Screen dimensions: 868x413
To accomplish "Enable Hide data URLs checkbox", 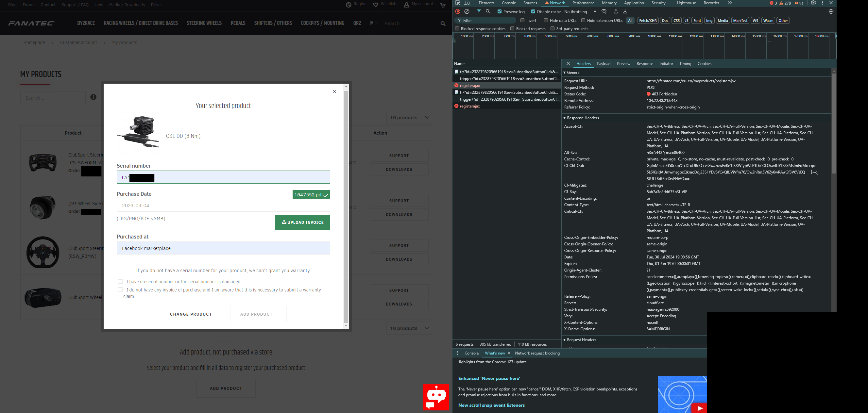I will 546,21.
